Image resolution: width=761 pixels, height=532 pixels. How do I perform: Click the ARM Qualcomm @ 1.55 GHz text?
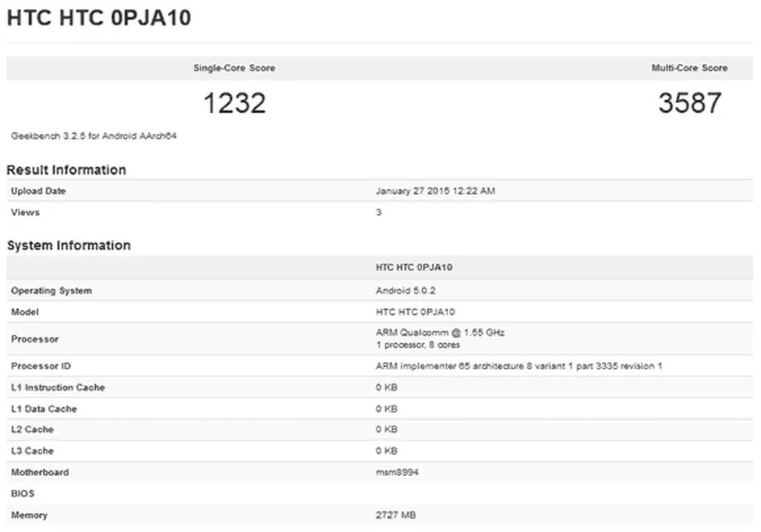pos(440,332)
